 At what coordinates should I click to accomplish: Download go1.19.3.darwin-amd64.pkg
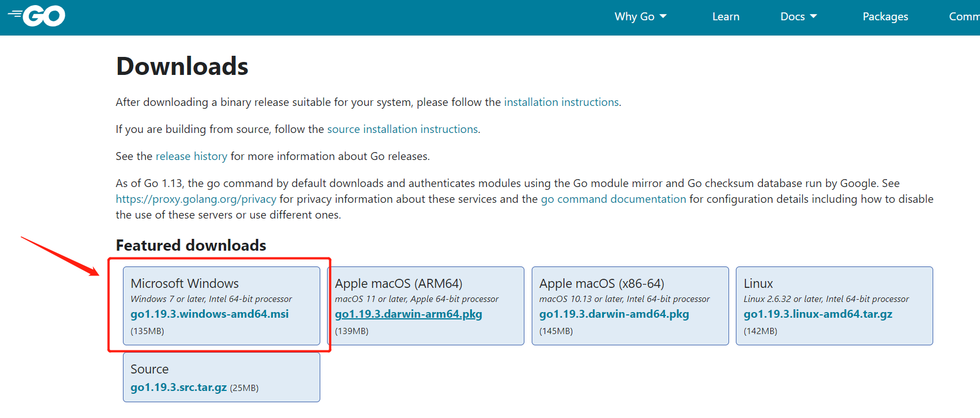(614, 314)
